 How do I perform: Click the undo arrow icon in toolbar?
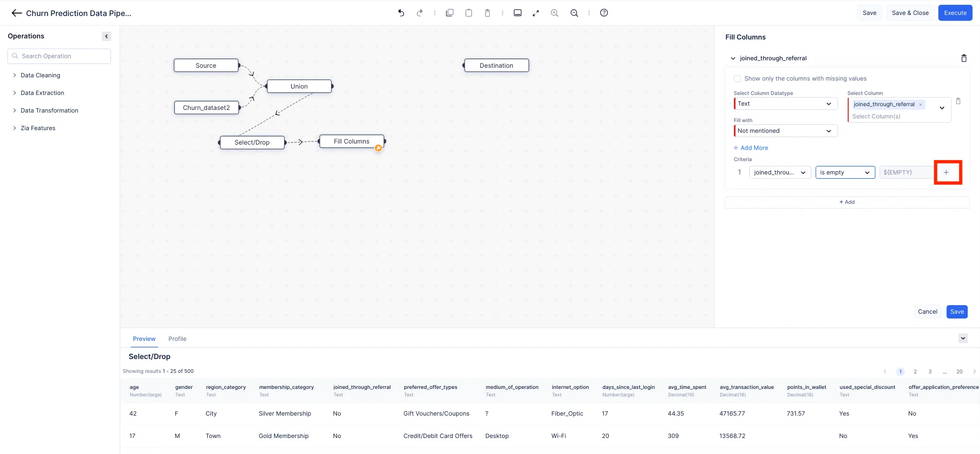[x=401, y=13]
